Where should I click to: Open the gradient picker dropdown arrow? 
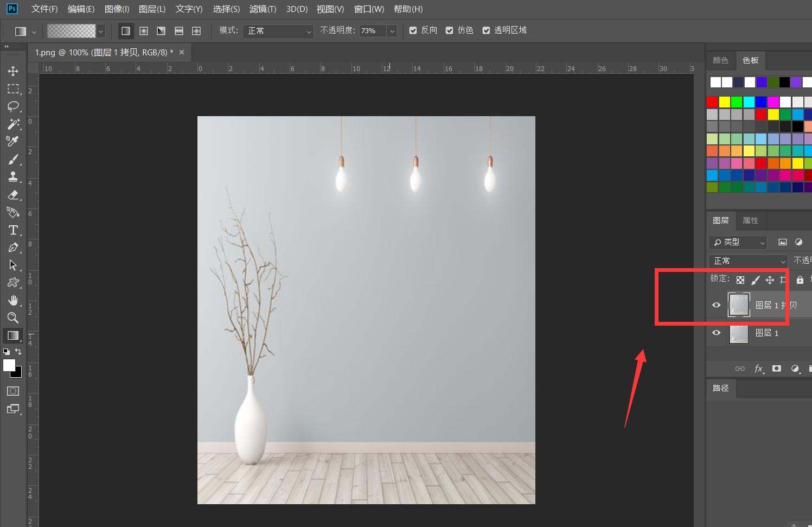click(x=101, y=31)
